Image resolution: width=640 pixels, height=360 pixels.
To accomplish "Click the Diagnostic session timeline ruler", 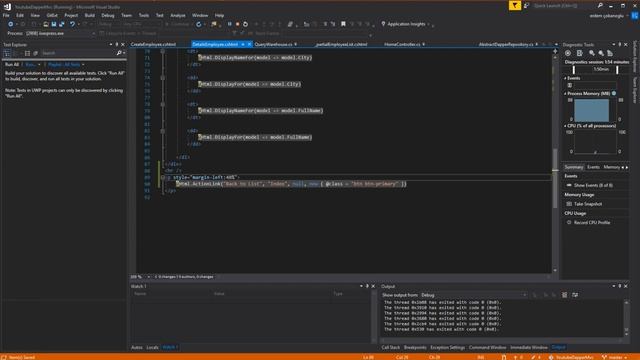I will [596, 69].
